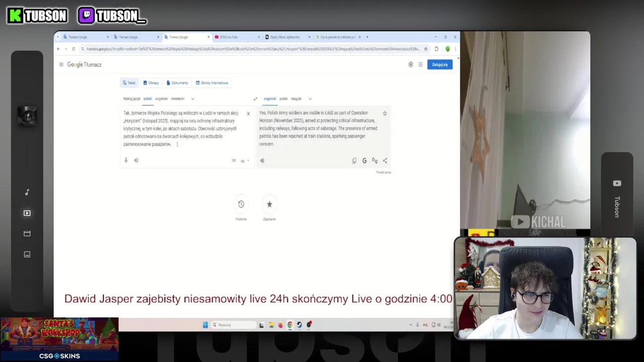Listen to the source text
The image size is (644, 362).
[136, 160]
